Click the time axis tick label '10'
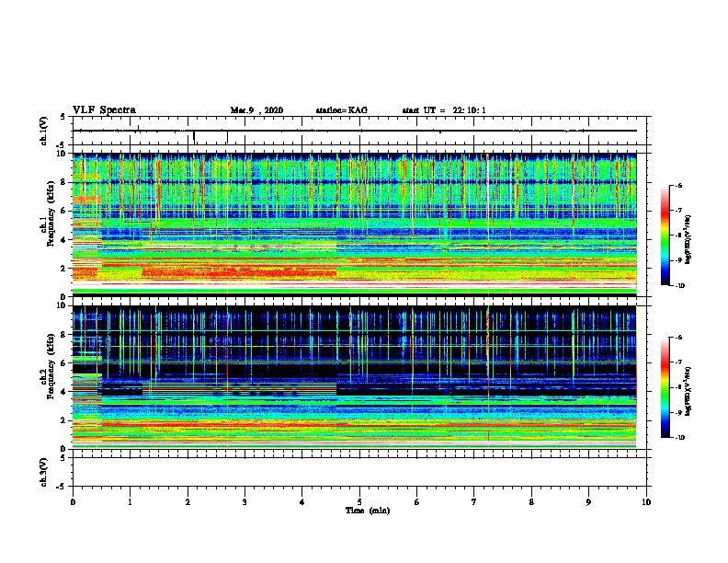 coord(646,502)
